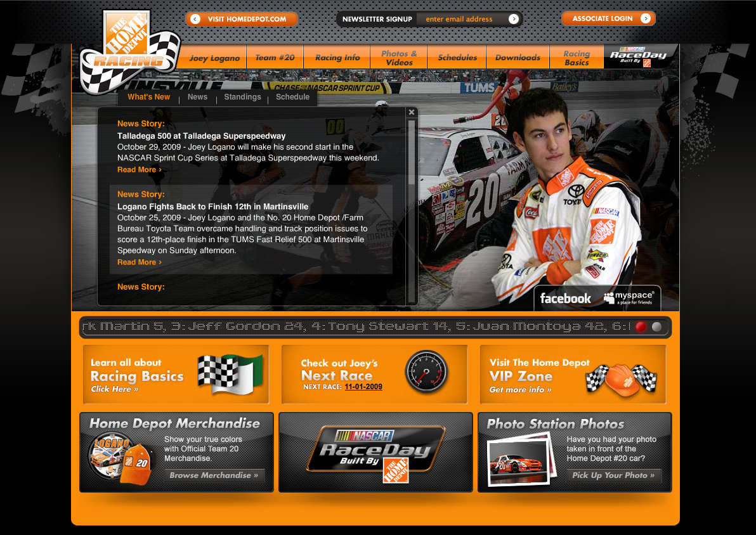Switch to the Standings tab
Screen dimensions: 756x535
click(242, 97)
